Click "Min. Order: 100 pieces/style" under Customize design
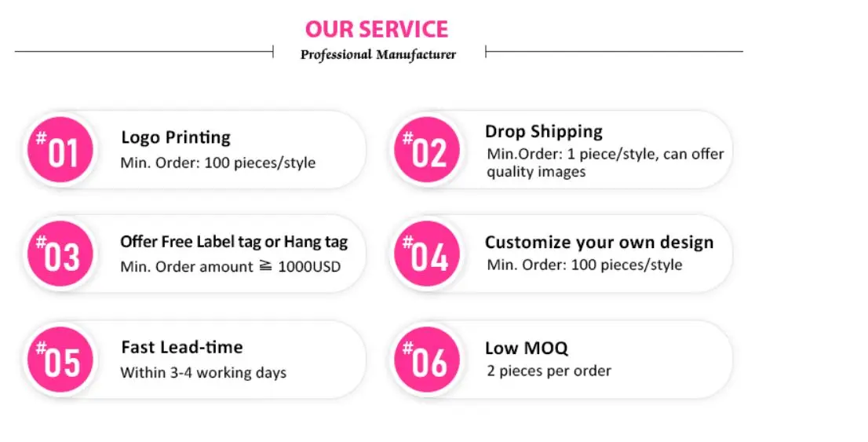The image size is (868, 442). tap(584, 265)
